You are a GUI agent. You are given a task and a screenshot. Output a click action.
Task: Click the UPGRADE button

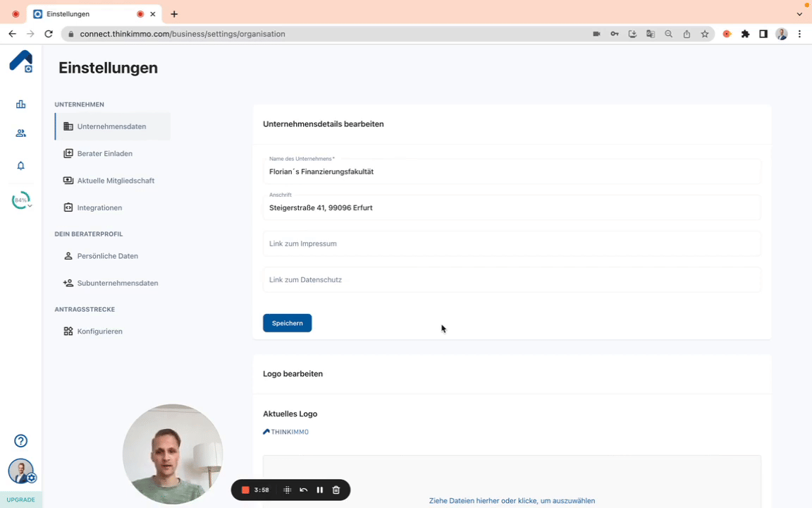coord(20,500)
